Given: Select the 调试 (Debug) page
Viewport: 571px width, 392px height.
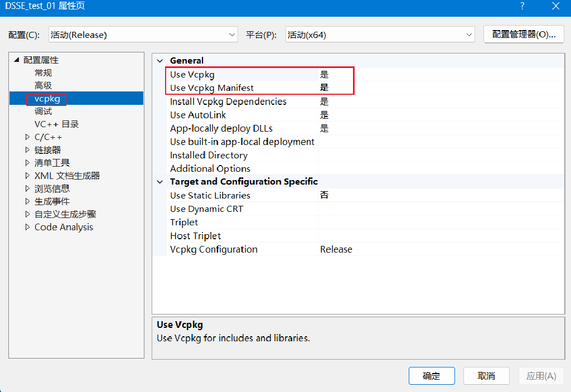Looking at the screenshot, I should coord(43,112).
